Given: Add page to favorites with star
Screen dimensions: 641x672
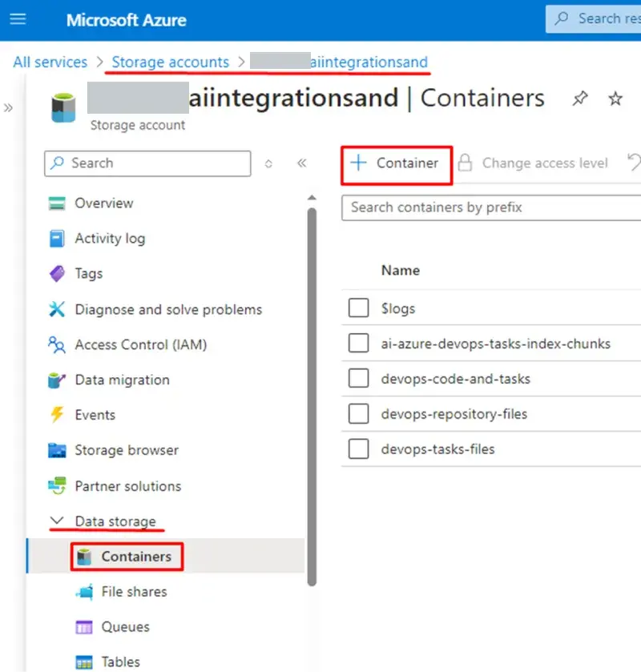Looking at the screenshot, I should coord(615,99).
